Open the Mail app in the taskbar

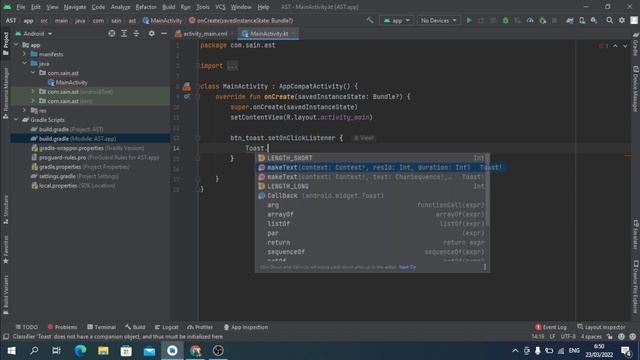coord(149,351)
